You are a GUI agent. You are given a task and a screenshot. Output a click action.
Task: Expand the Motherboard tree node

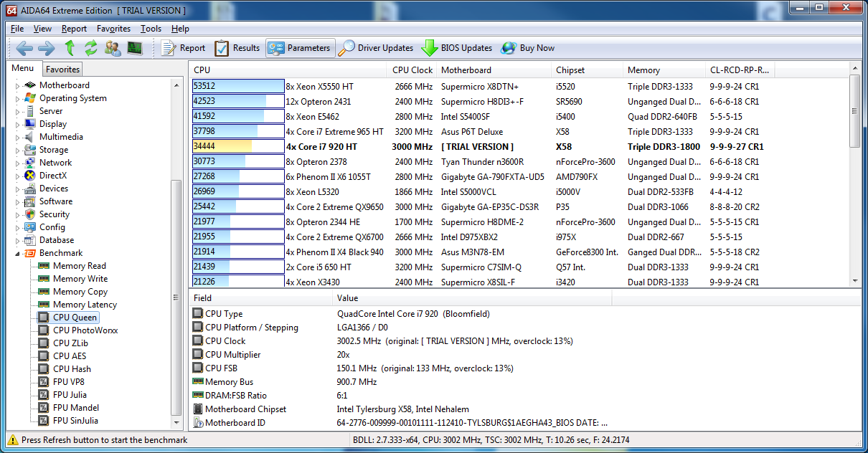coord(18,85)
